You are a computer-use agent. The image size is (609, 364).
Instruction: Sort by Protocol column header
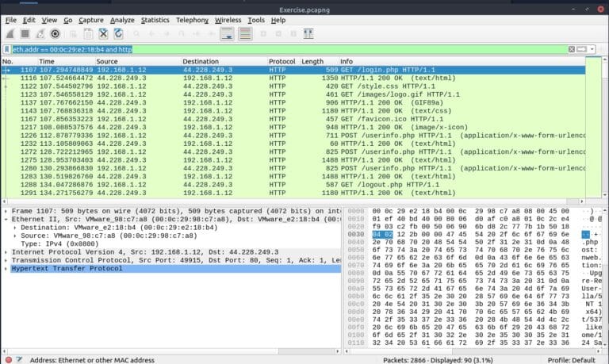[x=284, y=61]
